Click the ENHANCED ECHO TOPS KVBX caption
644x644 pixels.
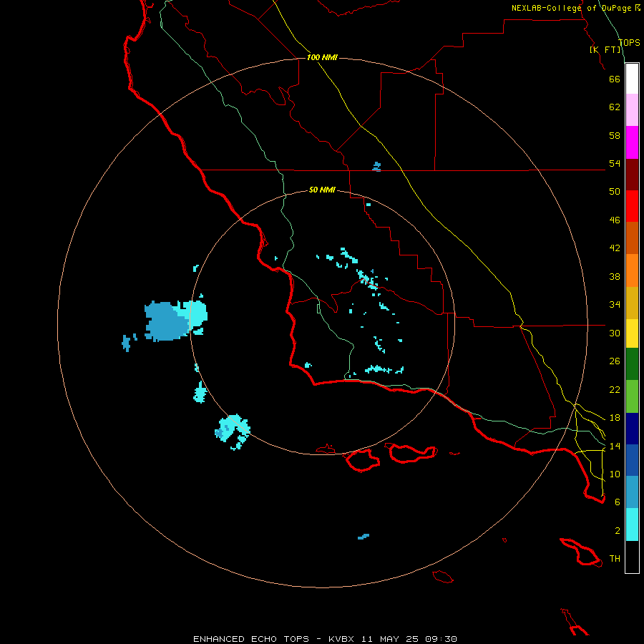tap(325, 639)
